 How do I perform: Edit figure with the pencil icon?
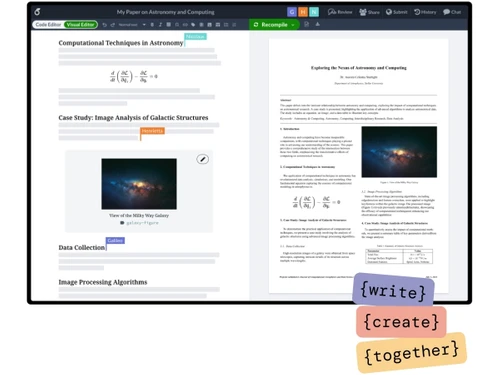point(202,159)
